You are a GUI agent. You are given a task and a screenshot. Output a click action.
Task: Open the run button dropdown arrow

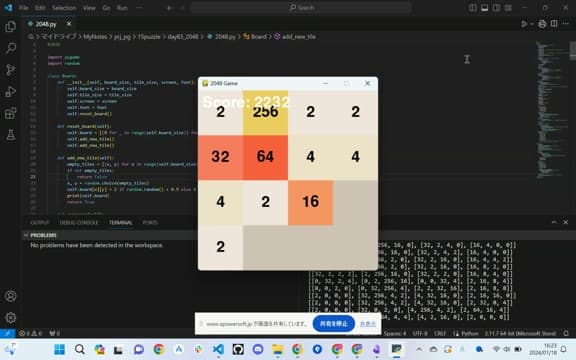pos(532,24)
